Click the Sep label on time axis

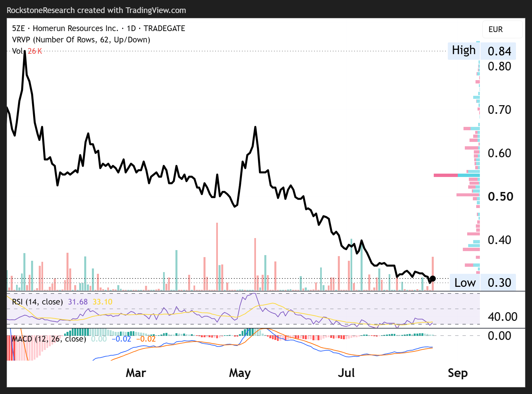coord(458,373)
